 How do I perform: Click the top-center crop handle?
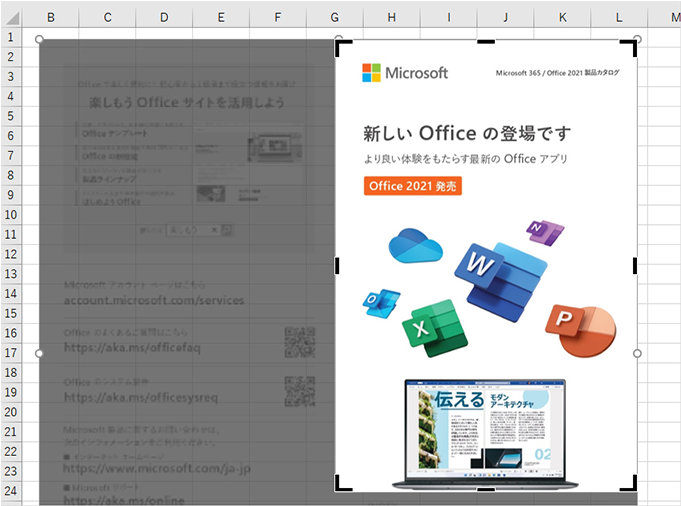click(486, 42)
